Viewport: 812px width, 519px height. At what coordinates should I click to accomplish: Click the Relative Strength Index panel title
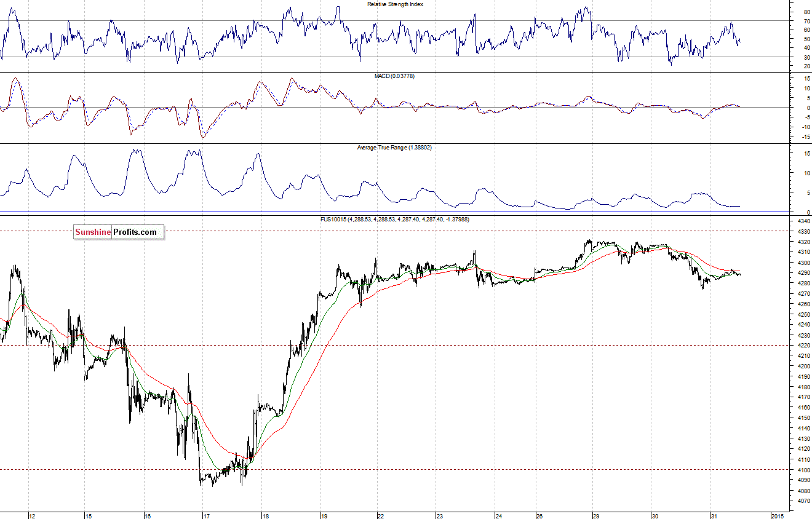395,4
